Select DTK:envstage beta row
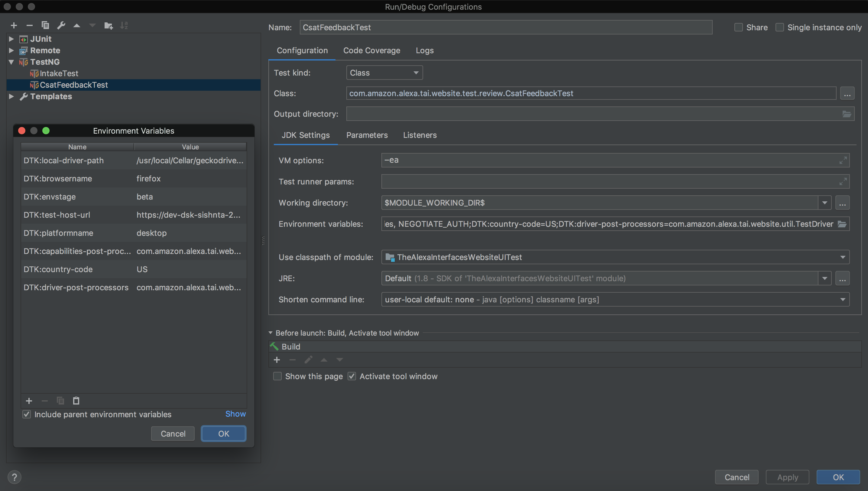868x491 pixels. pos(134,197)
